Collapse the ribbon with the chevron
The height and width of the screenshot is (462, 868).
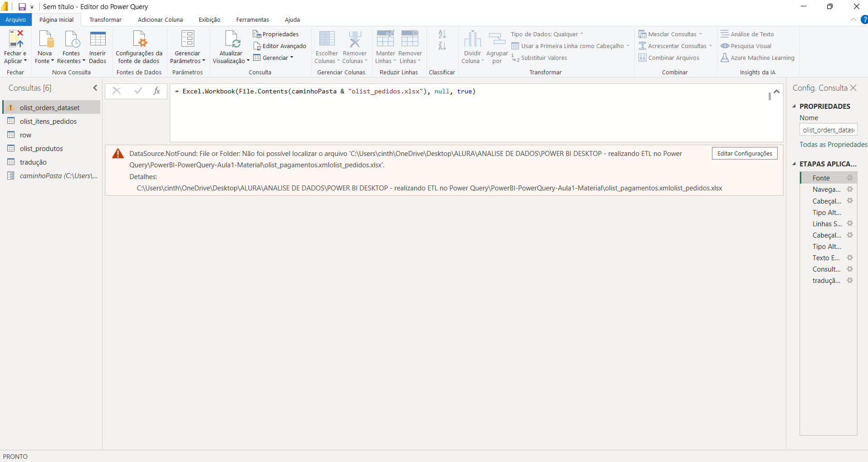[853, 19]
